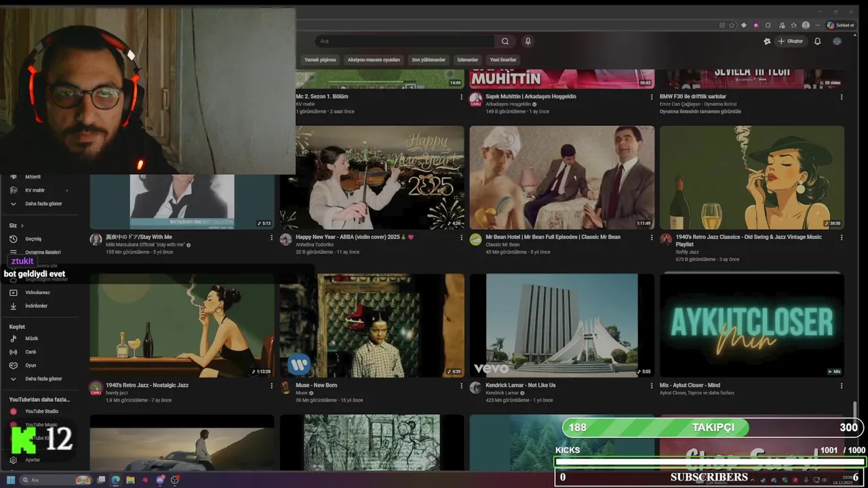The height and width of the screenshot is (488, 868).
Task: Click the barely jazz channel name
Action: [117, 393]
